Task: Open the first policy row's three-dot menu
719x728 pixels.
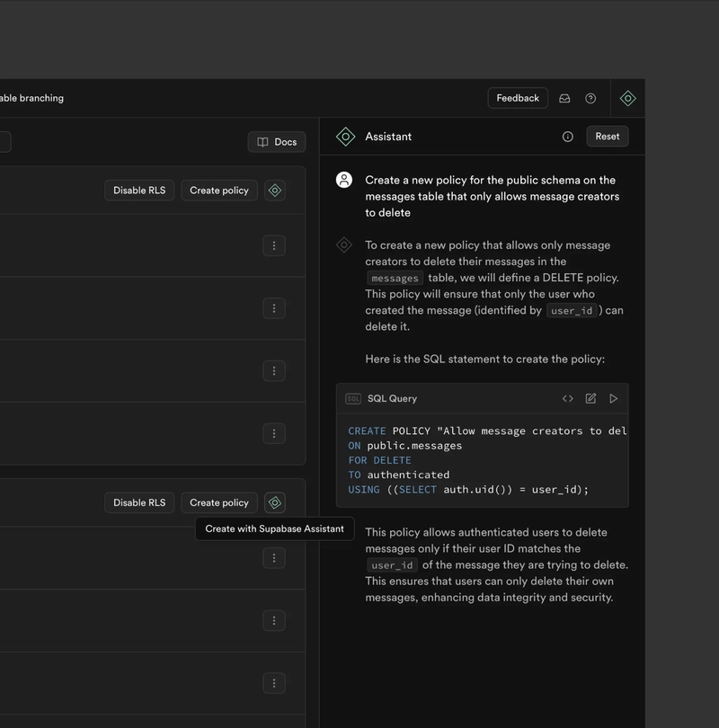Action: coord(274,245)
